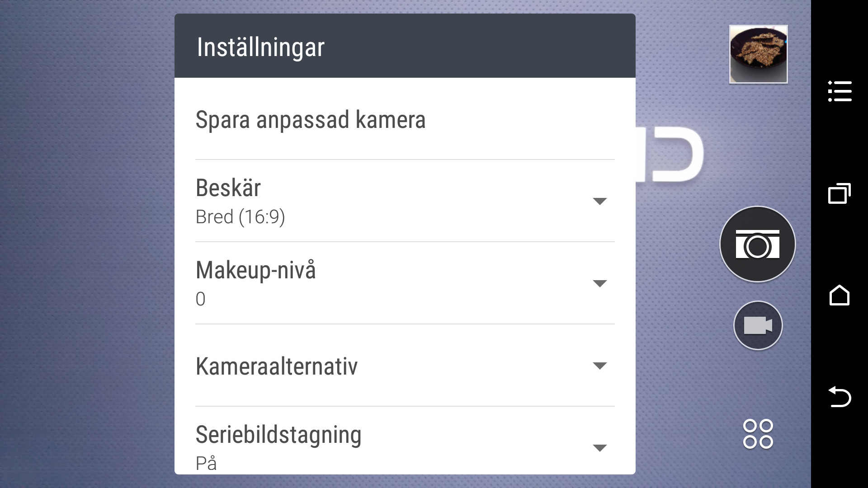This screenshot has height=488, width=868.
Task: Expand the Kameraalternativ section arrow
Action: (x=599, y=366)
